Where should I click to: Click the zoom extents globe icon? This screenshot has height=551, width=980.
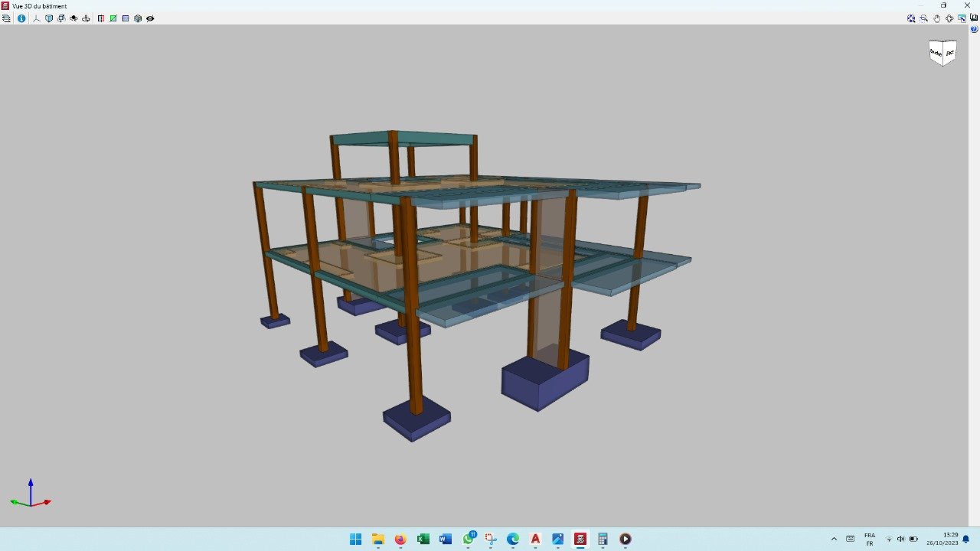point(911,18)
